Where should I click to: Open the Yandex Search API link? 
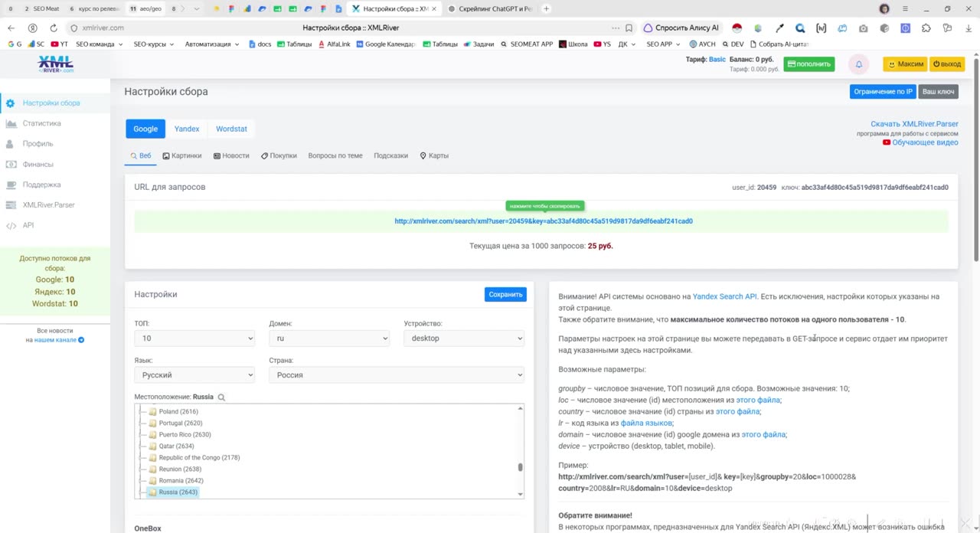pos(724,296)
